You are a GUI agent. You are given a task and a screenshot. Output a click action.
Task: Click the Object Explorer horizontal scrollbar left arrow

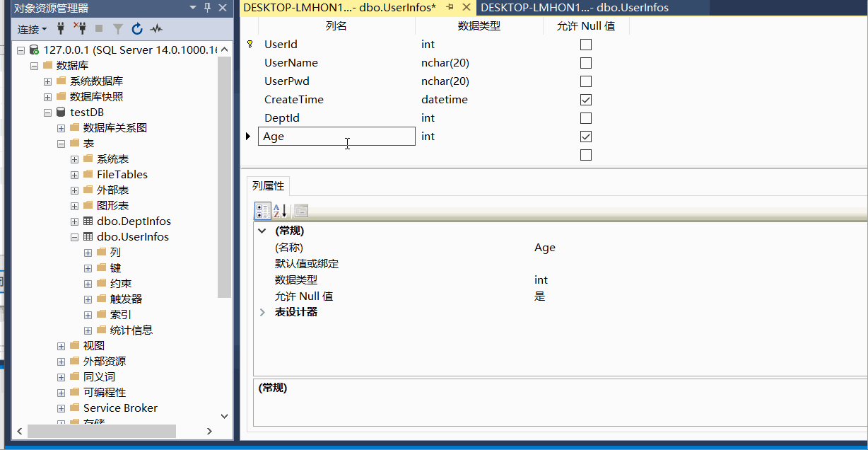pos(20,431)
